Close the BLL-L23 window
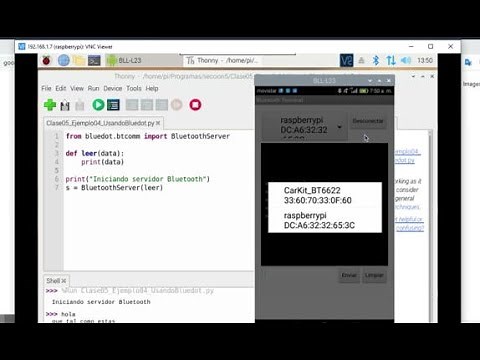The image size is (480, 360). [x=389, y=81]
